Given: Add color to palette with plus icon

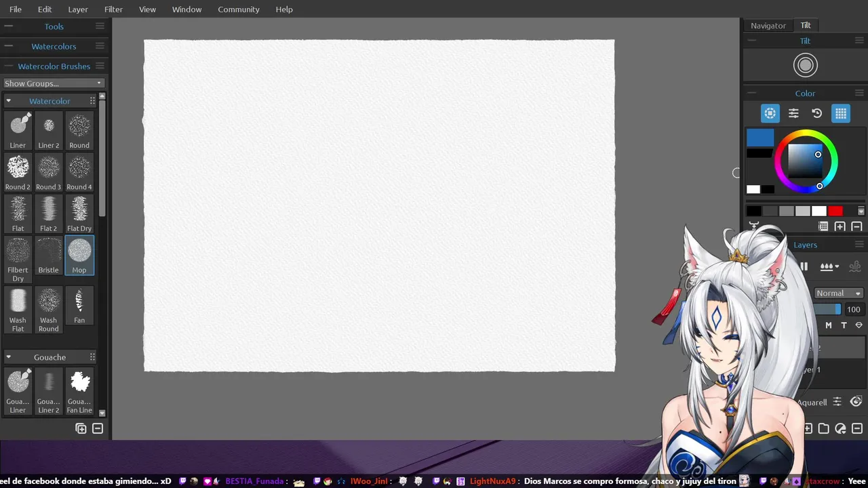Looking at the screenshot, I should (x=840, y=226).
